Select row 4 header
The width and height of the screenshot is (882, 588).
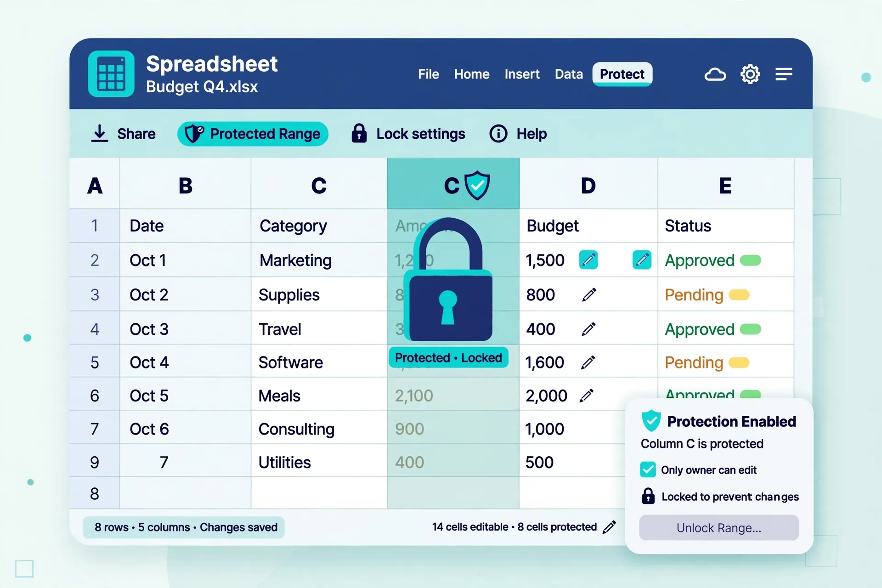[x=95, y=328]
